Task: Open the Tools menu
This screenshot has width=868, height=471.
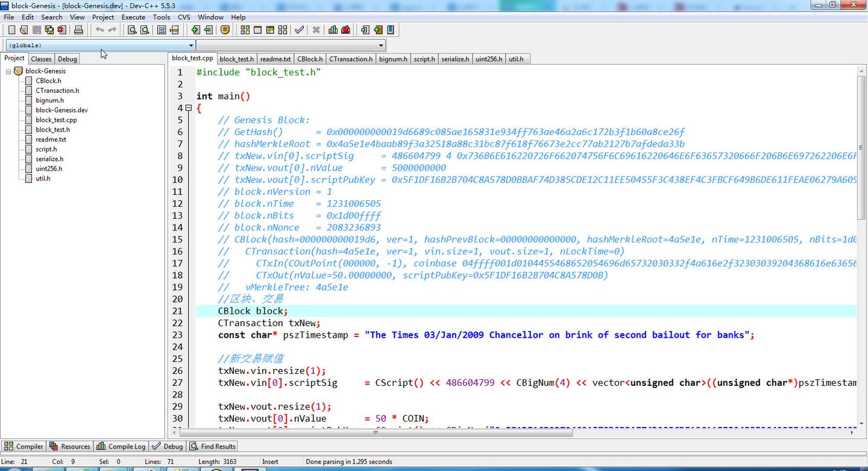Action: click(x=162, y=17)
